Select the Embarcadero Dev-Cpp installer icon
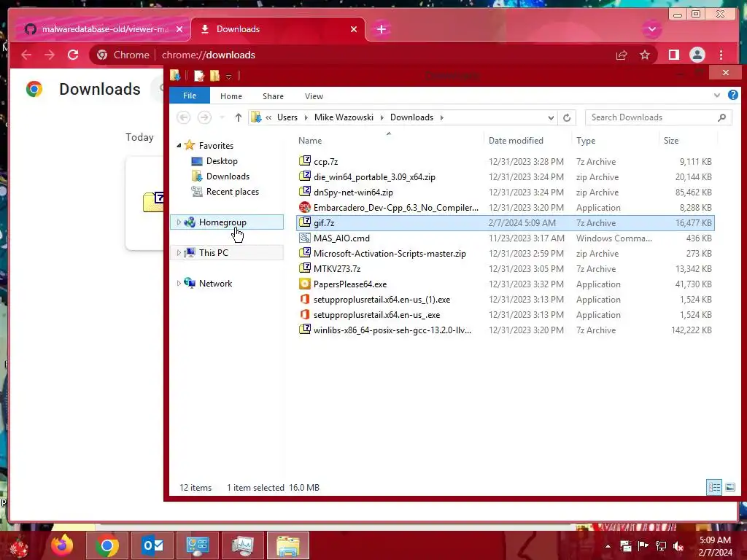This screenshot has height=560, width=747. (x=305, y=207)
